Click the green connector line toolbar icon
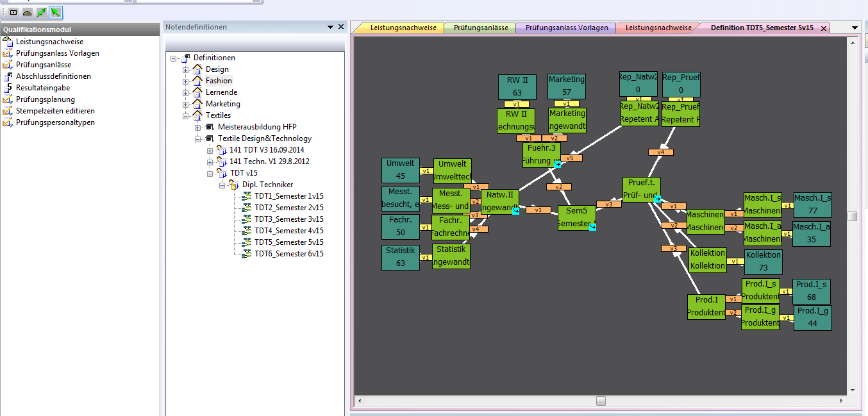 pyautogui.click(x=41, y=12)
